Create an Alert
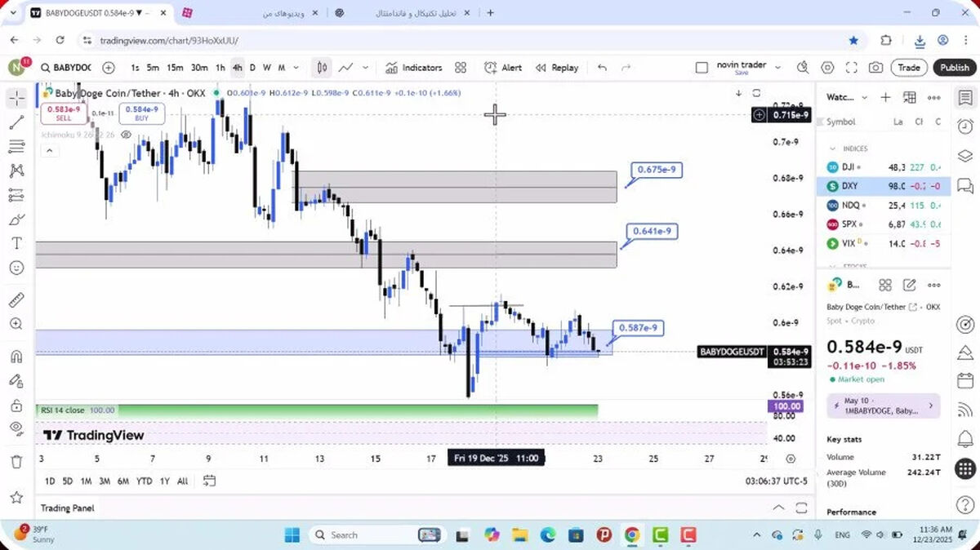The height and width of the screenshot is (550, 980). tap(503, 68)
